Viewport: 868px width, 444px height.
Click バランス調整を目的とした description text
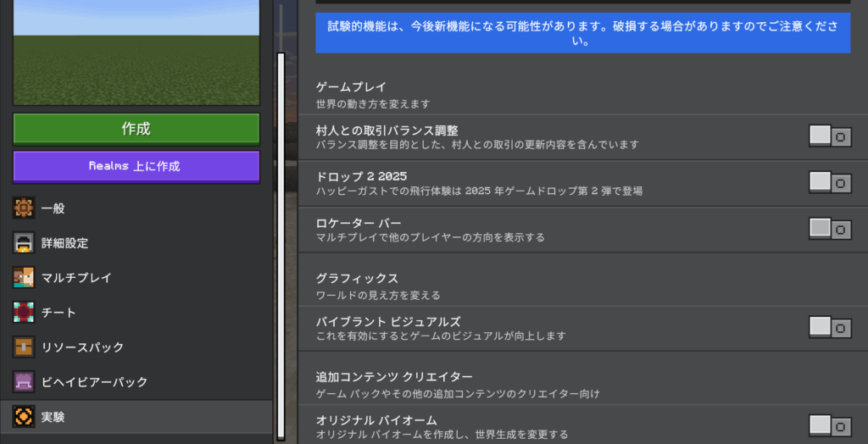(477, 145)
